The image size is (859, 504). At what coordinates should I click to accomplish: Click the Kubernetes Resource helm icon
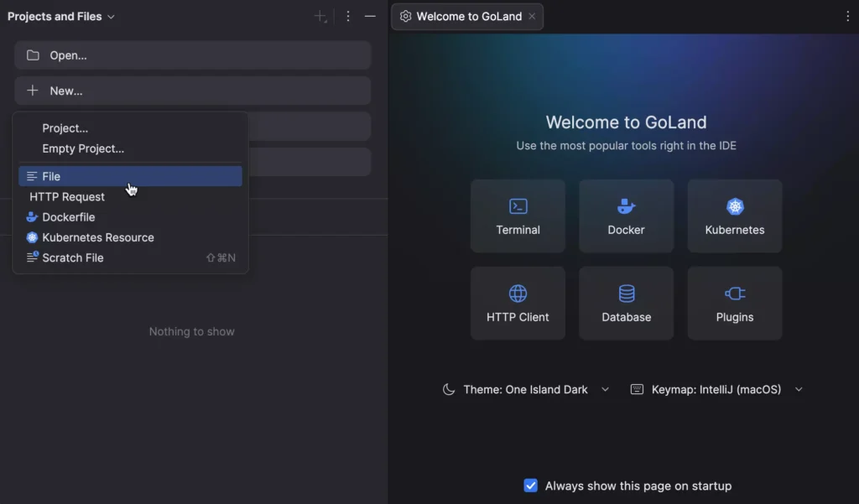(x=31, y=237)
